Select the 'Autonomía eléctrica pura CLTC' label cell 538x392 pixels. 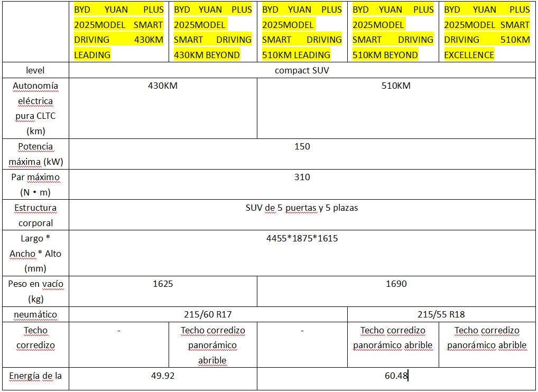35,108
